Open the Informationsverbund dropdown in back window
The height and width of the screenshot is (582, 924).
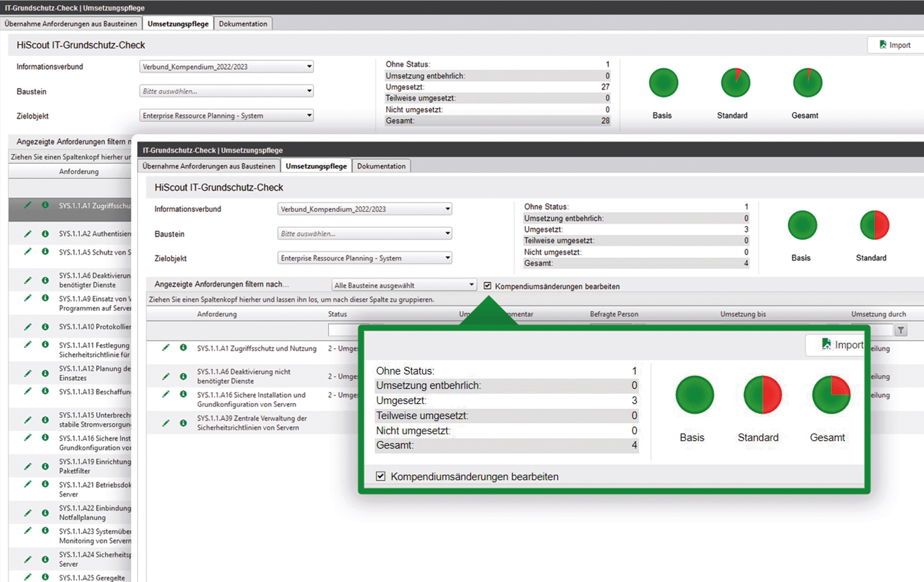tap(309, 66)
